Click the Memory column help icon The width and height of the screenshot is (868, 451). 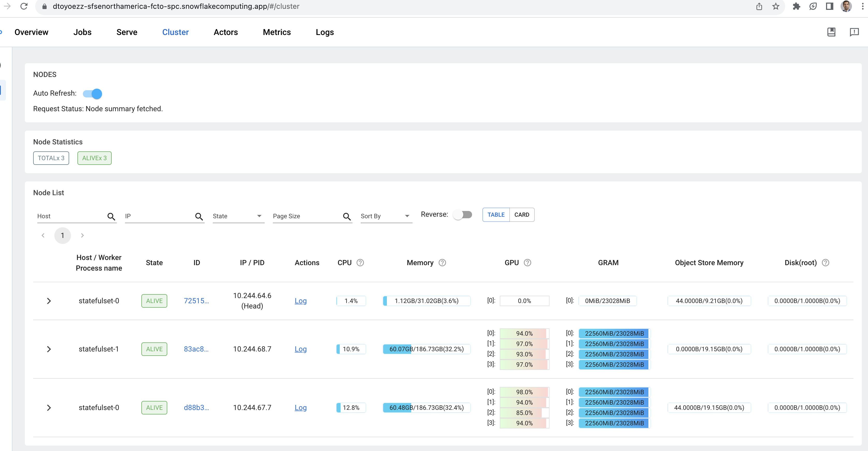click(442, 263)
